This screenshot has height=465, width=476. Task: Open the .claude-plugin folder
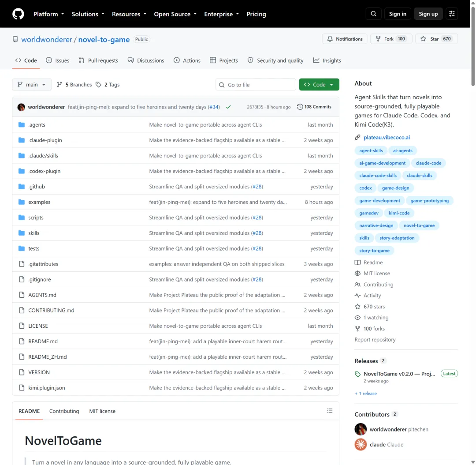click(x=45, y=140)
